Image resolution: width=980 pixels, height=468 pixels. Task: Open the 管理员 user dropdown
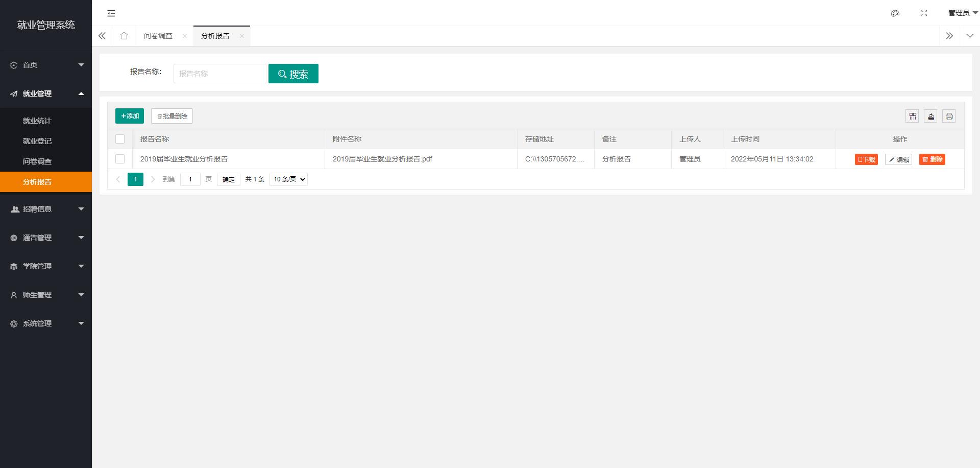click(x=963, y=13)
